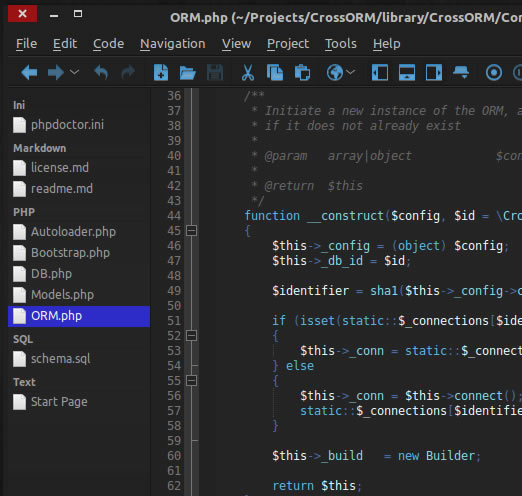522x496 pixels.
Task: Click the Undo toolbar icon
Action: point(101,72)
